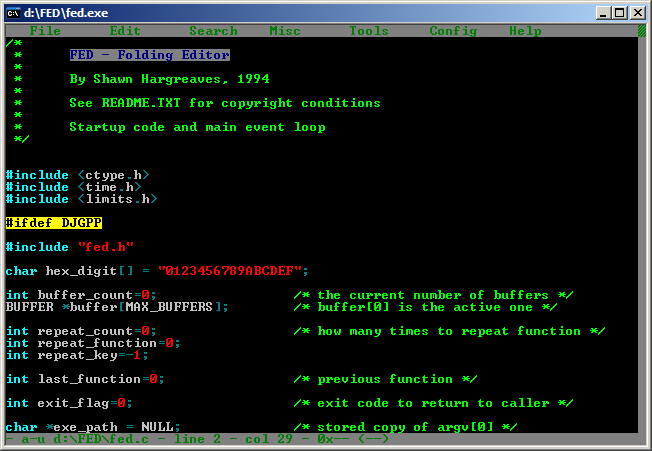Open the Misc menu

point(285,31)
